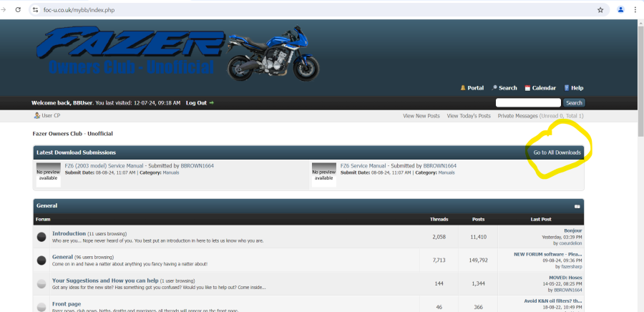Screen dimensions: 644x312
Task: Open Manuals category under FZ6 (2003 model)
Action: point(171,173)
